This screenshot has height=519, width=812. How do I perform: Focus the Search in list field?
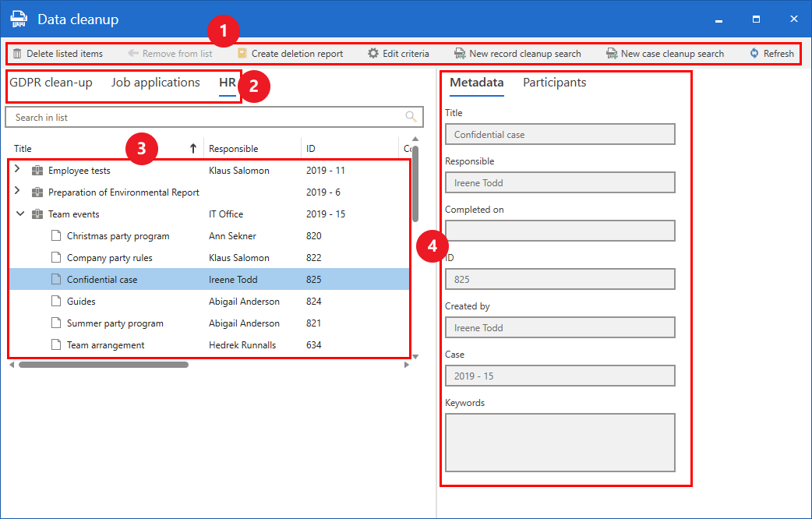pos(203,118)
